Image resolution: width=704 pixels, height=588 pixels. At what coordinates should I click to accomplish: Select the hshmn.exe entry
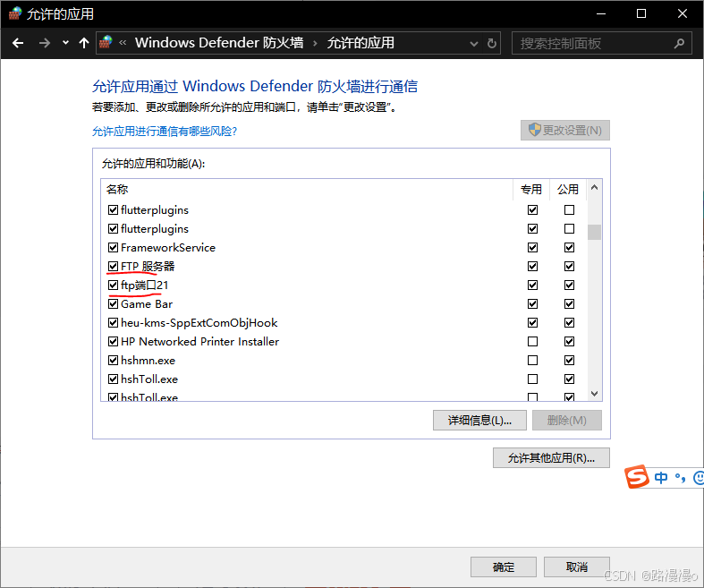point(148,361)
